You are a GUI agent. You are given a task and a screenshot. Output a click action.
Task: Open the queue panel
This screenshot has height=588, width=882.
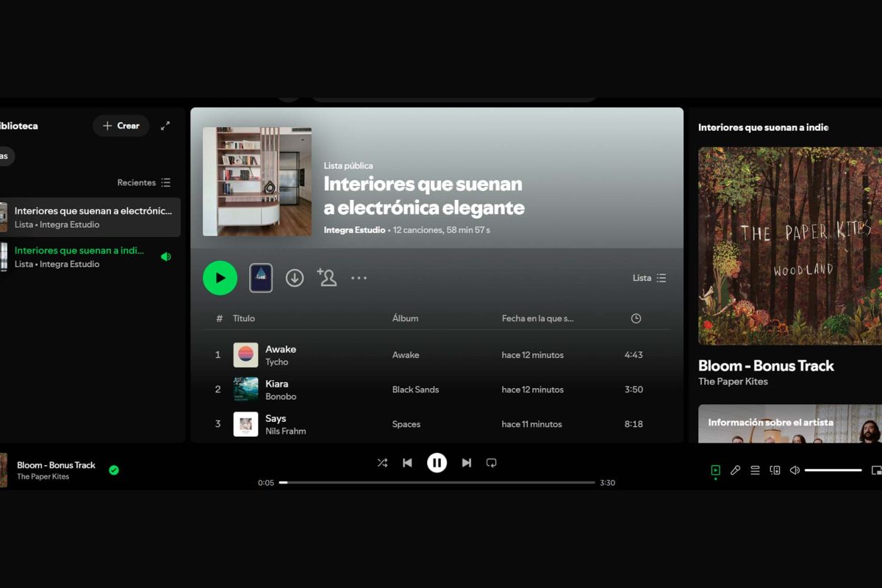point(755,470)
